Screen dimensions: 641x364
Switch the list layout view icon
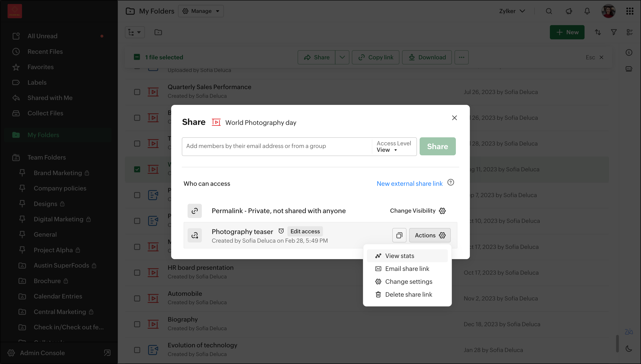point(629,32)
